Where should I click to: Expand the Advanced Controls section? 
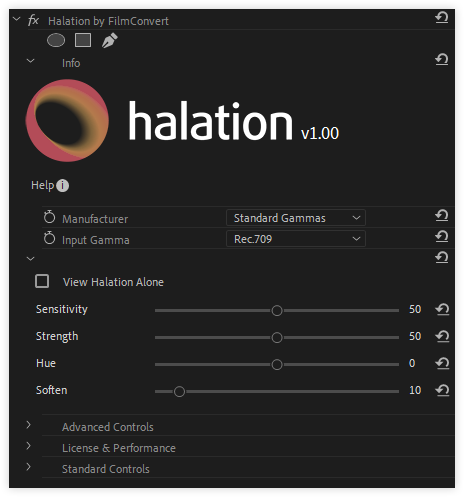pyautogui.click(x=29, y=425)
